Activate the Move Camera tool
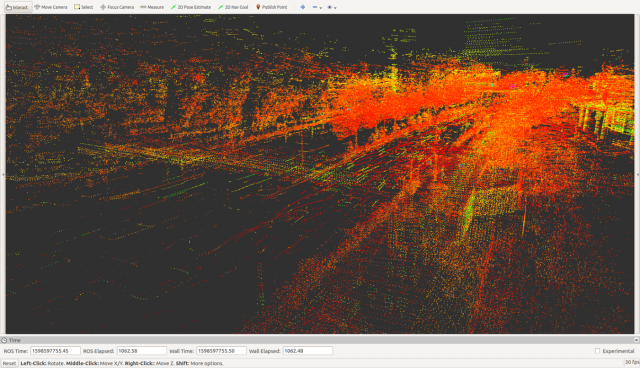This screenshot has height=368, width=640. [x=51, y=7]
